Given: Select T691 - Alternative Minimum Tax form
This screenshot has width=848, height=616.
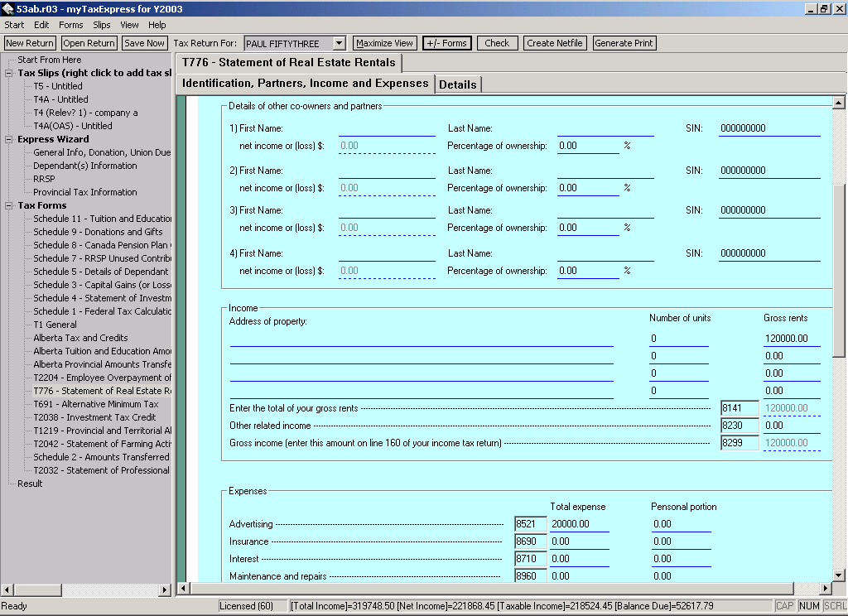Looking at the screenshot, I should pyautogui.click(x=95, y=404).
